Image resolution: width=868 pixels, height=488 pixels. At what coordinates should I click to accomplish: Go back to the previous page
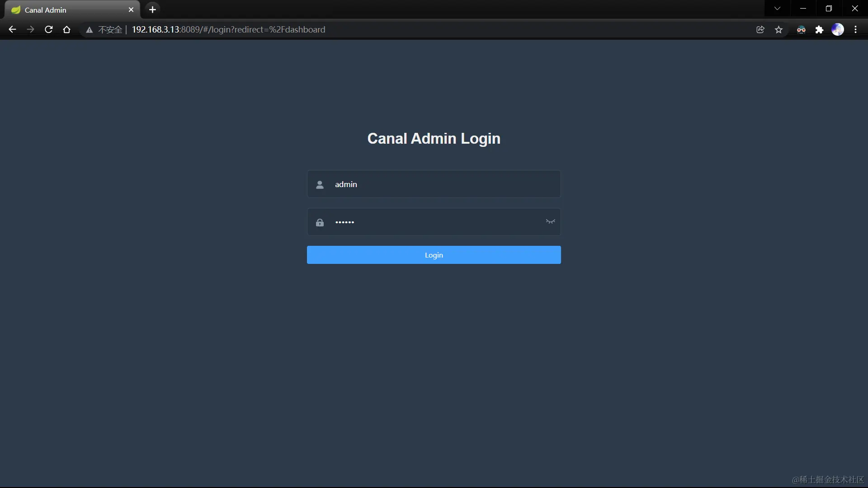(x=12, y=30)
